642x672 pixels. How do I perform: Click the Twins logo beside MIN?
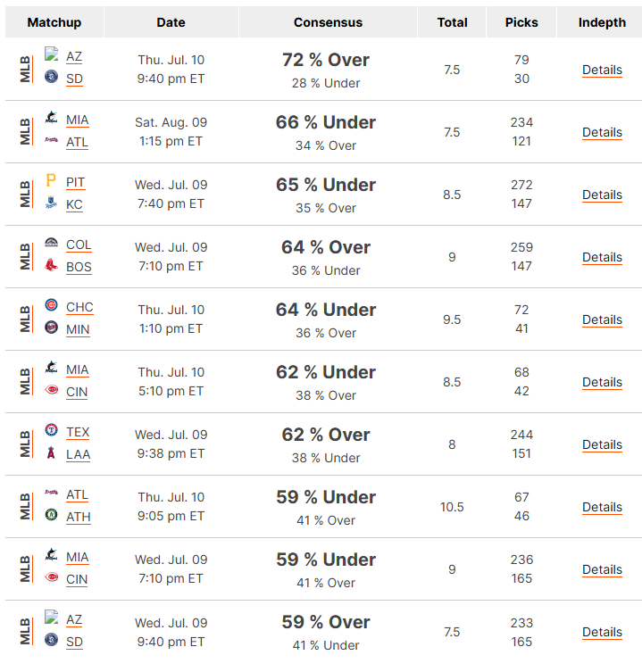[51, 327]
